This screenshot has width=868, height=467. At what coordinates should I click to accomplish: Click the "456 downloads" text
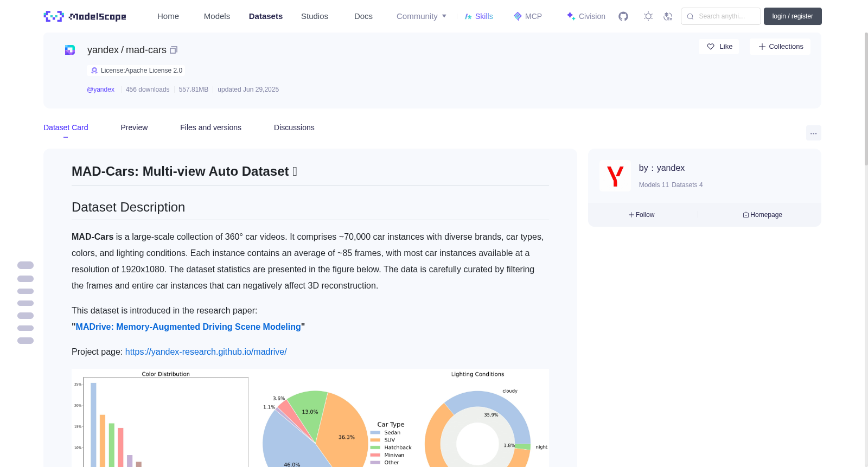[x=148, y=89]
